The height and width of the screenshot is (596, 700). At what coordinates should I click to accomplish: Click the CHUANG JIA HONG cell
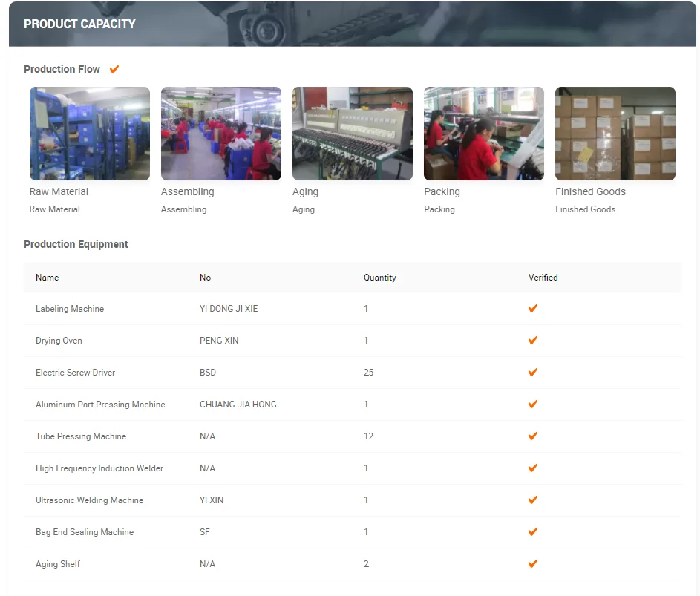click(x=238, y=405)
